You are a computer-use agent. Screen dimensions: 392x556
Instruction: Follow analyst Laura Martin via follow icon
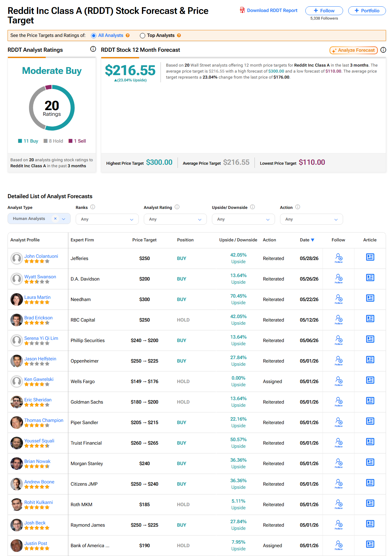click(339, 299)
